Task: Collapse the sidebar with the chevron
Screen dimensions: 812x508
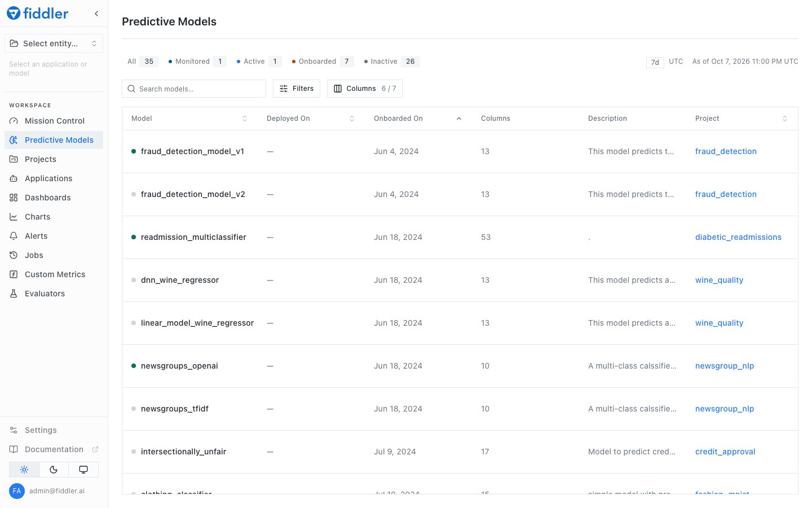Action: click(x=96, y=14)
